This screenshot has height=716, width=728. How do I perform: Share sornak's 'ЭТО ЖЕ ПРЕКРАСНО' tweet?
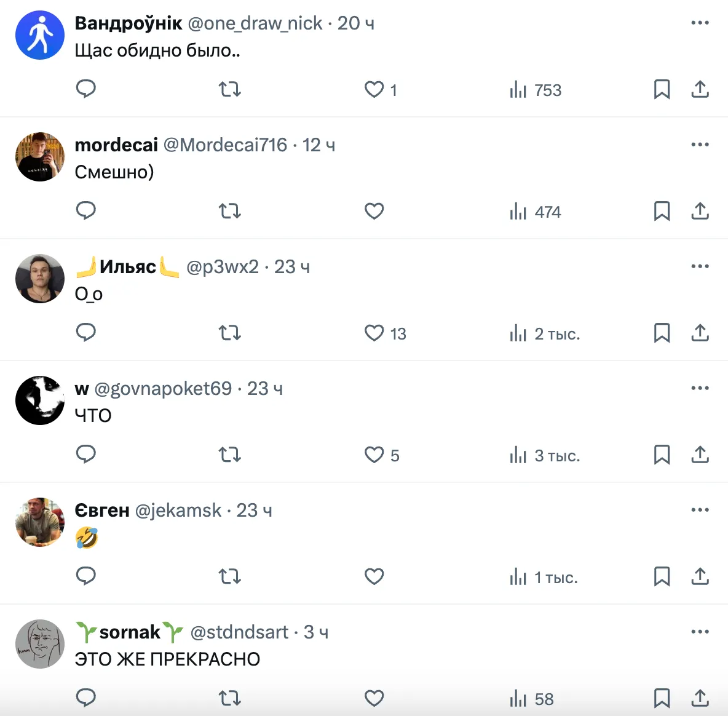[700, 698]
